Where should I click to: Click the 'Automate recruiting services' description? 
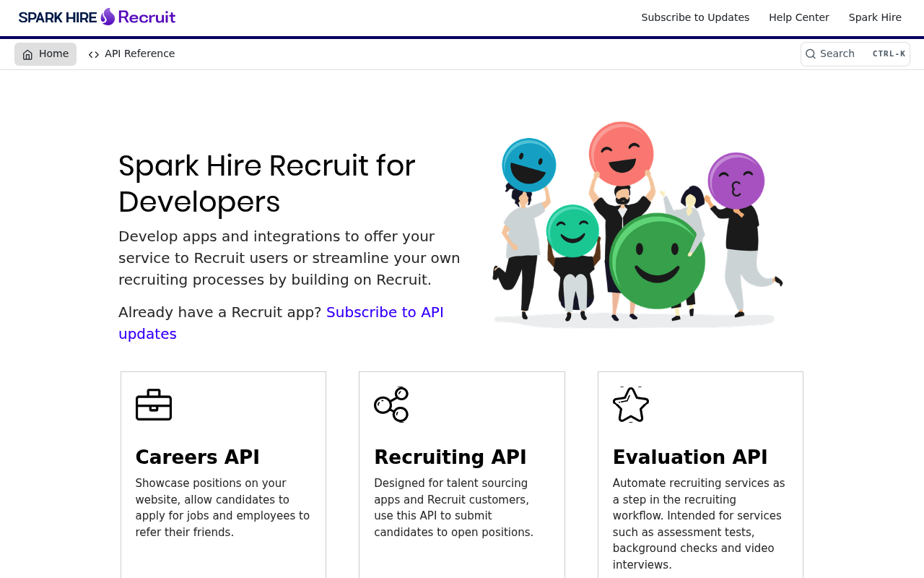click(699, 524)
